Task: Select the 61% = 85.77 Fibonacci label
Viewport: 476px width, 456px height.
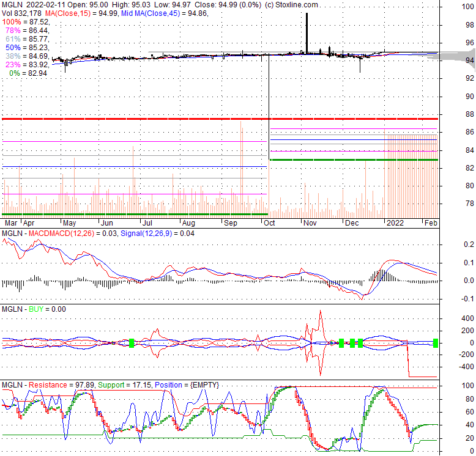Action: click(28, 39)
